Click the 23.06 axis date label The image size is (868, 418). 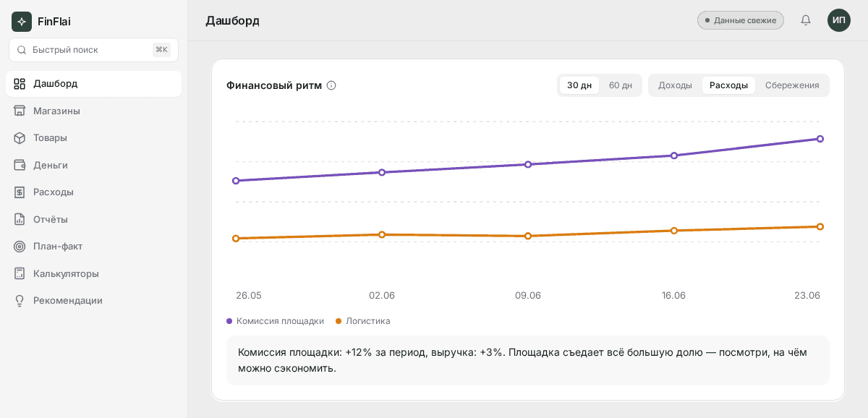pos(807,295)
